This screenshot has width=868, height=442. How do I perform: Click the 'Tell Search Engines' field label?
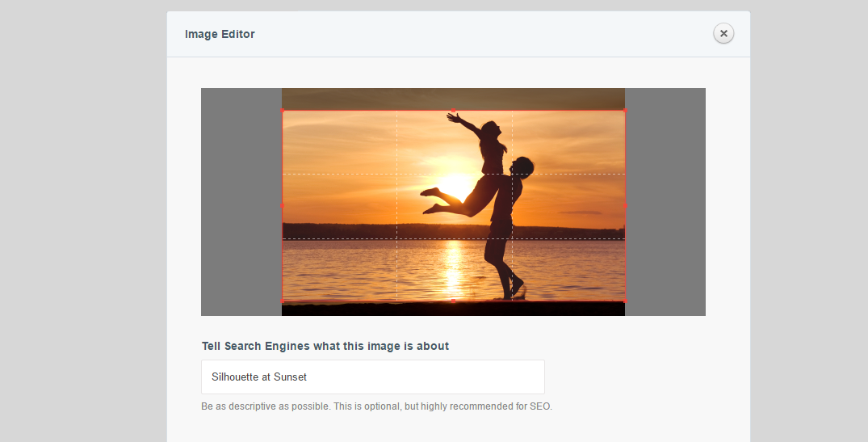coord(325,346)
